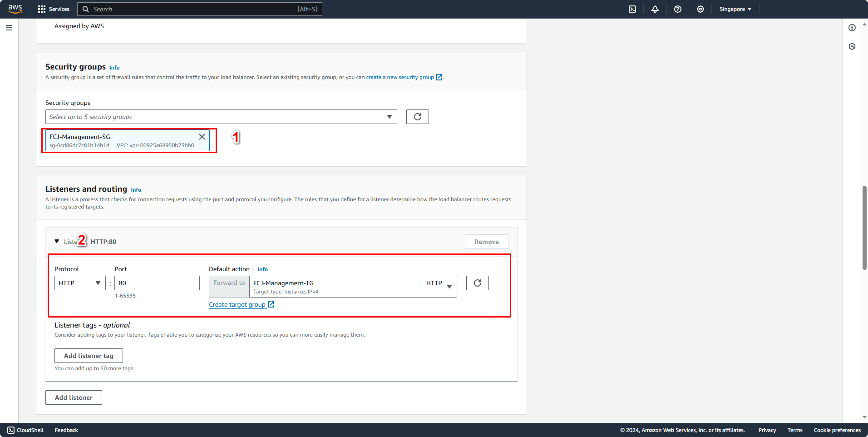Click inside the Port input field

tap(157, 283)
